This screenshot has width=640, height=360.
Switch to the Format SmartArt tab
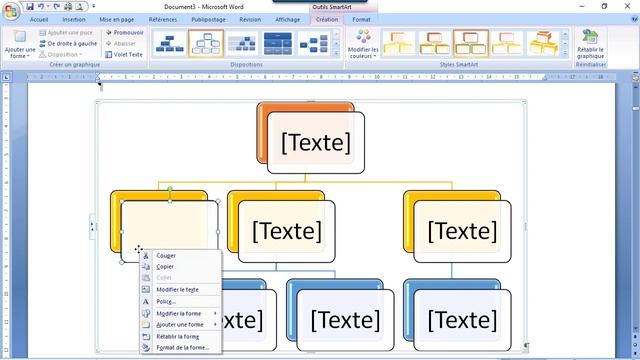pyautogui.click(x=361, y=20)
